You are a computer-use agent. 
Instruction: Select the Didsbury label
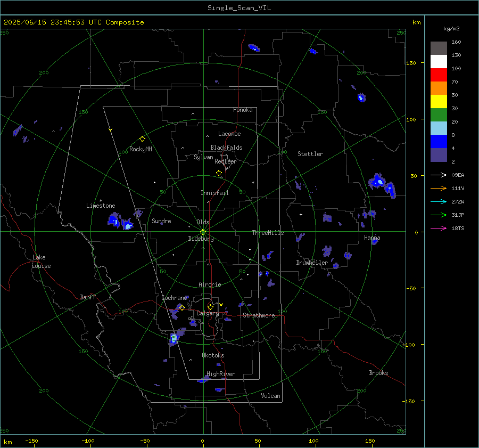tap(201, 239)
